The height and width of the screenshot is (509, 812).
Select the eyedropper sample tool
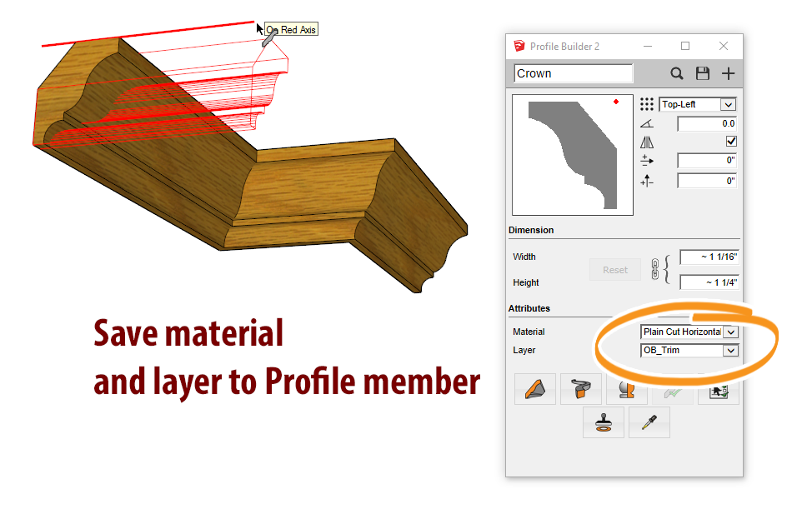pyautogui.click(x=649, y=422)
